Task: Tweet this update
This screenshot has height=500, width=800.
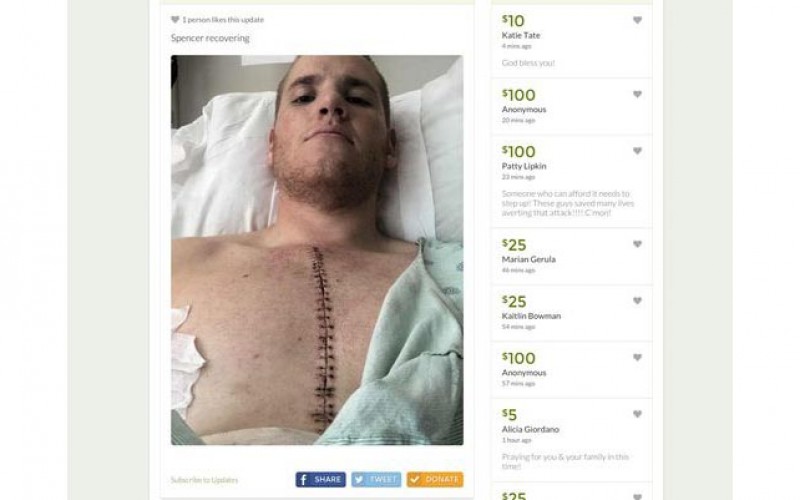Action: [x=376, y=480]
